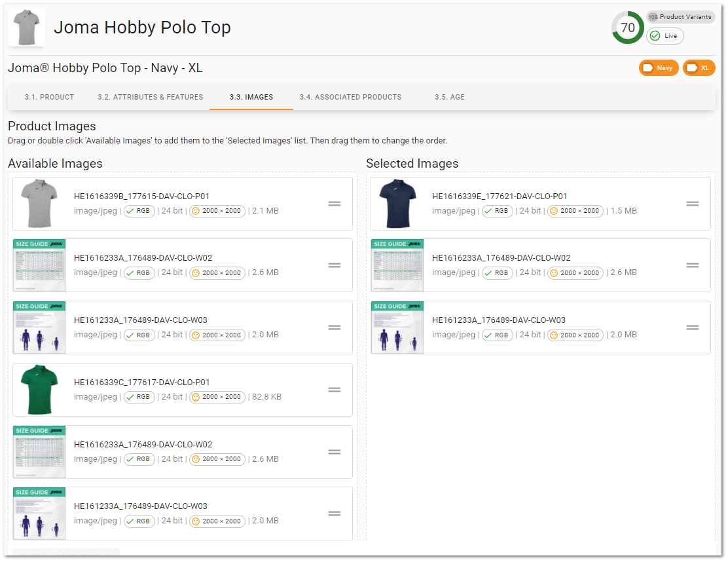Click drag handle of last available W03 image
728x562 pixels.
pyautogui.click(x=335, y=514)
